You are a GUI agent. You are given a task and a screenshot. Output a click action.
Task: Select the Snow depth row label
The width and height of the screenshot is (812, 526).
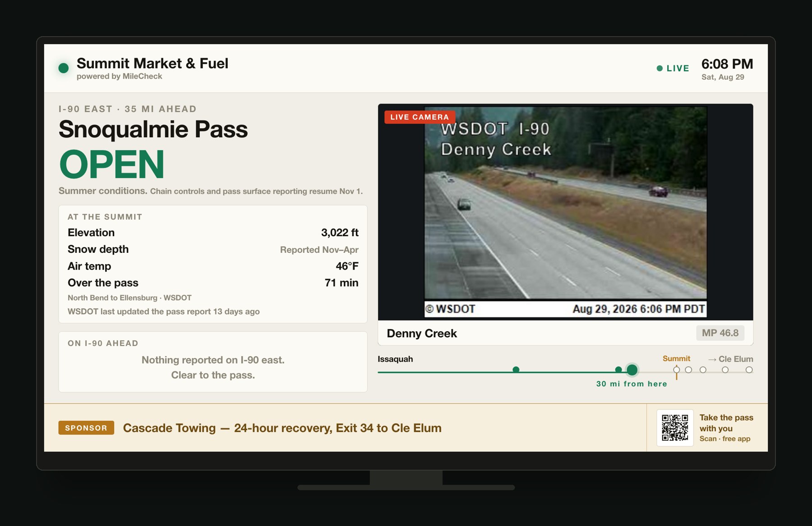(x=98, y=249)
